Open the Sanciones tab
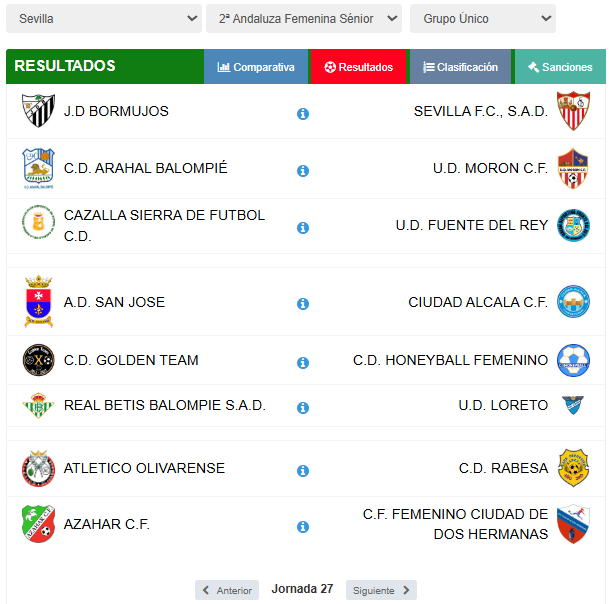The image size is (615, 604). click(560, 67)
